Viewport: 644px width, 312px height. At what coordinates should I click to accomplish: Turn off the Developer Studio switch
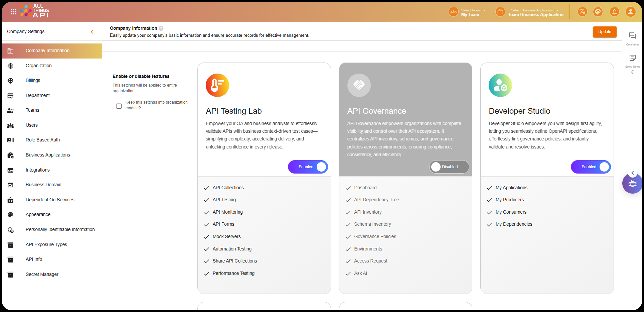591,167
